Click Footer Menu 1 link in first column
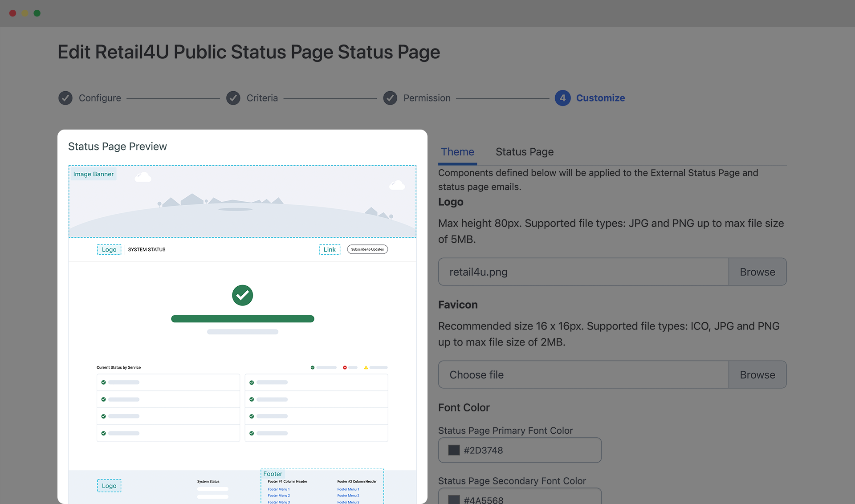Viewport: 855px width, 504px height. 279,489
